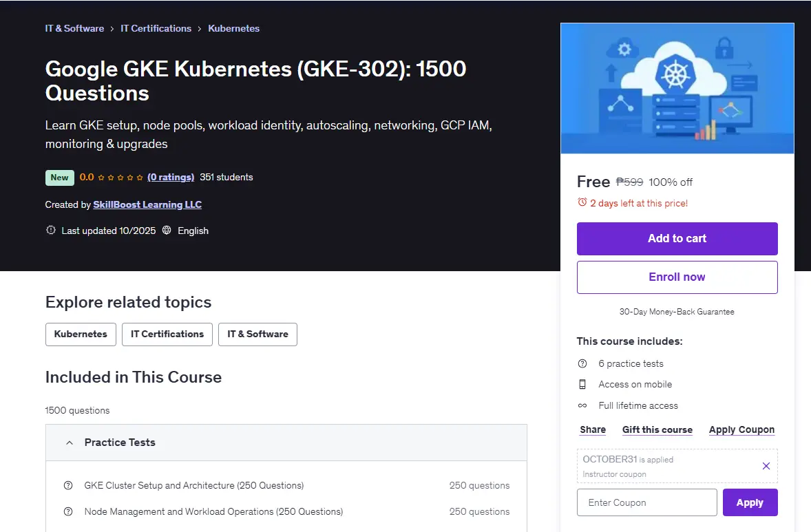Viewport: 811px width, 532px height.
Task: Focus the Enter Coupon input field
Action: click(x=647, y=502)
